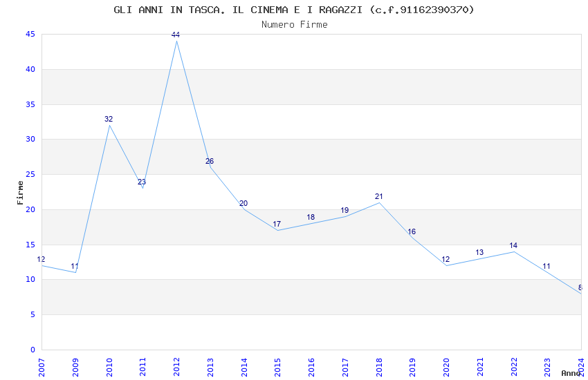Select the data label 26 for year 2013
Image resolution: width=588 pixels, height=380 pixels.
point(210,162)
